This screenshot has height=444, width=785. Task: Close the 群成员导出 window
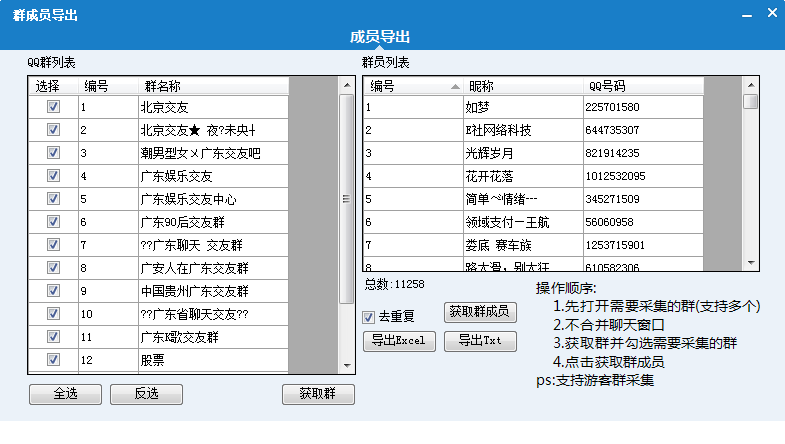coord(772,13)
